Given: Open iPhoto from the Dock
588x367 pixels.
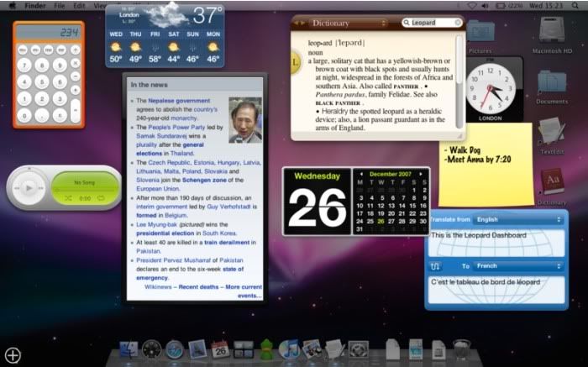Looking at the screenshot, I should [x=312, y=349].
